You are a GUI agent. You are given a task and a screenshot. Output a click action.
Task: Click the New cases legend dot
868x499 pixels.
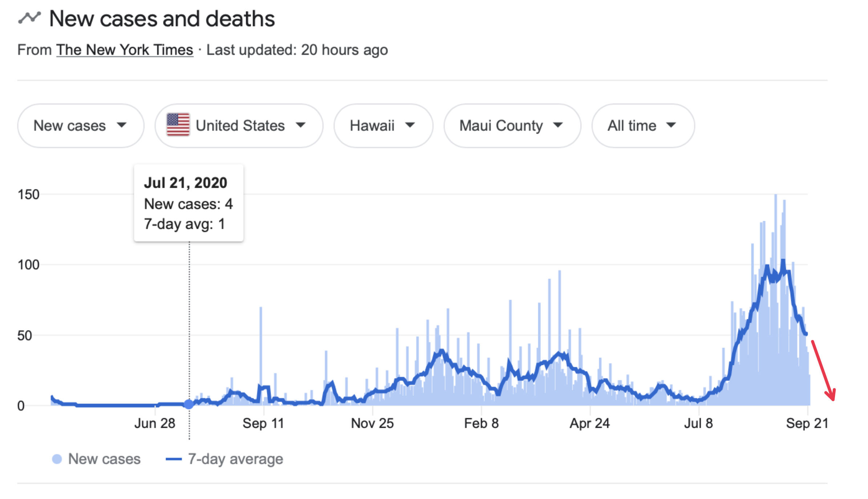click(x=57, y=459)
